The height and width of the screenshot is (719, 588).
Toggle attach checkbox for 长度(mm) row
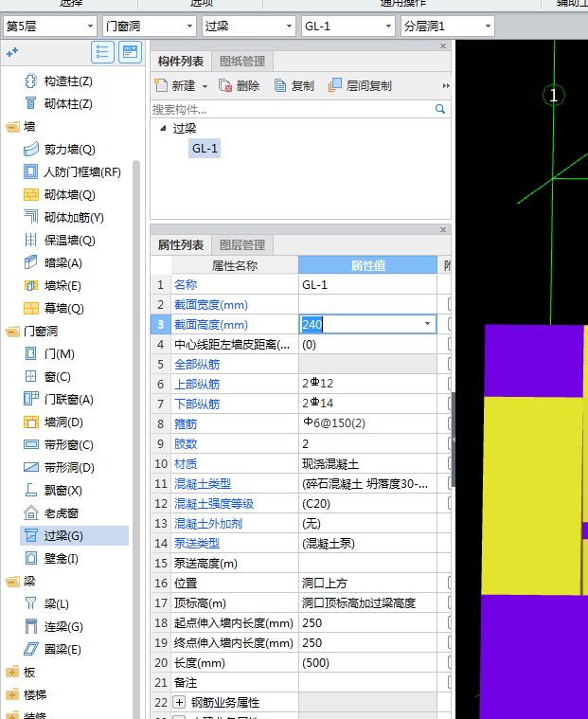coord(450,662)
